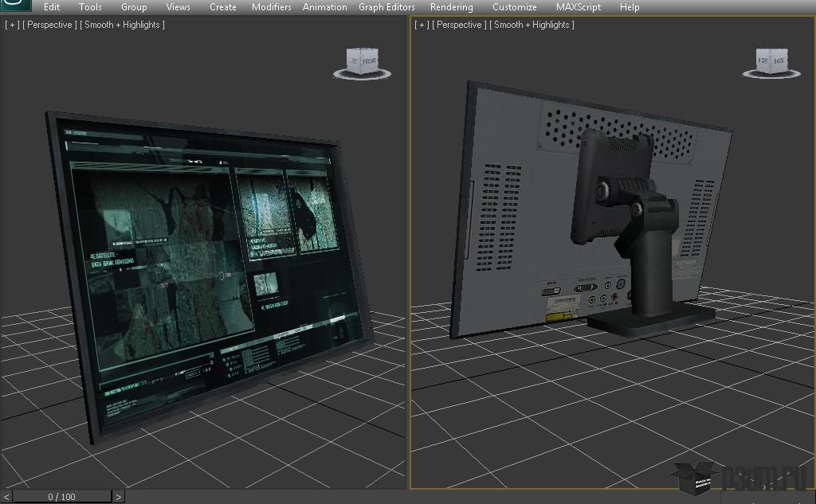Open the Graph Editors menu
This screenshot has height=504, width=816.
pyautogui.click(x=386, y=7)
